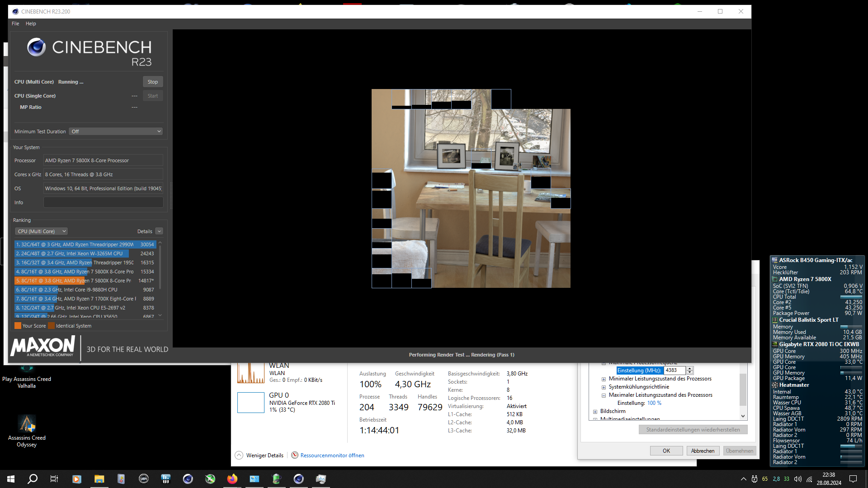Open Task View from the taskbar
This screenshot has width=868, height=488.
54,479
